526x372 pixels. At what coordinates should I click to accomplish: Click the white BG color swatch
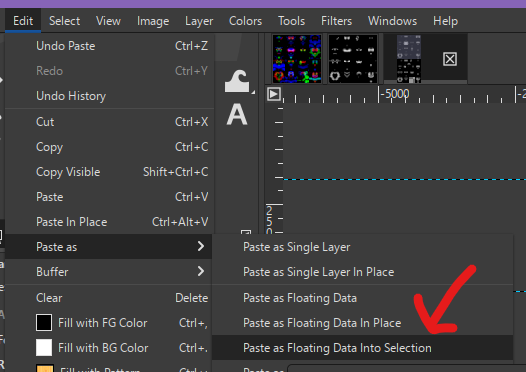point(44,348)
